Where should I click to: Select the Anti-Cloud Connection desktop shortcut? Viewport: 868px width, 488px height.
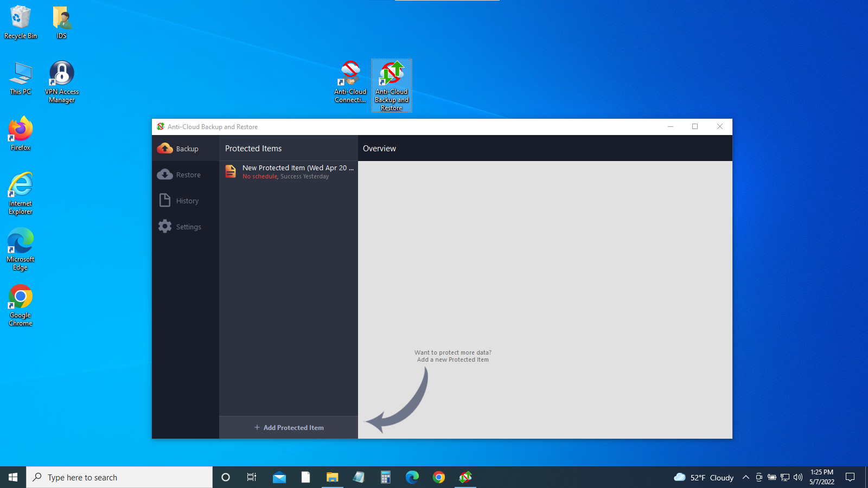350,82
